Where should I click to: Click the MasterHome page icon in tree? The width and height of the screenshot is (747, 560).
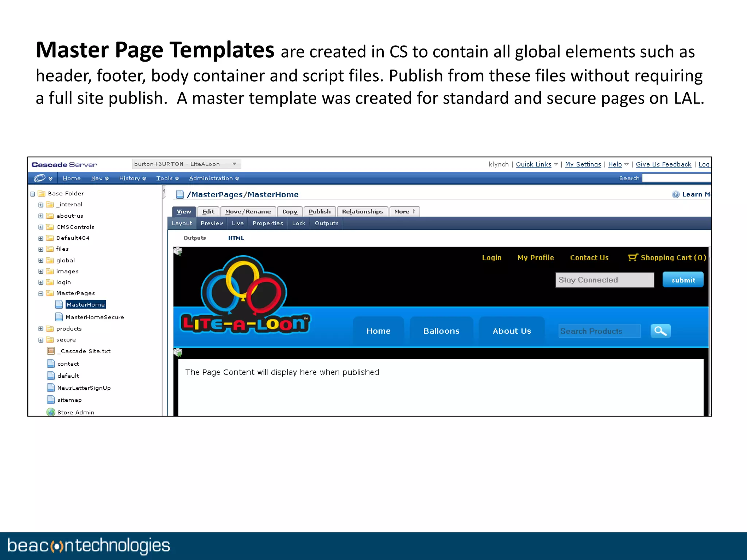click(x=59, y=304)
